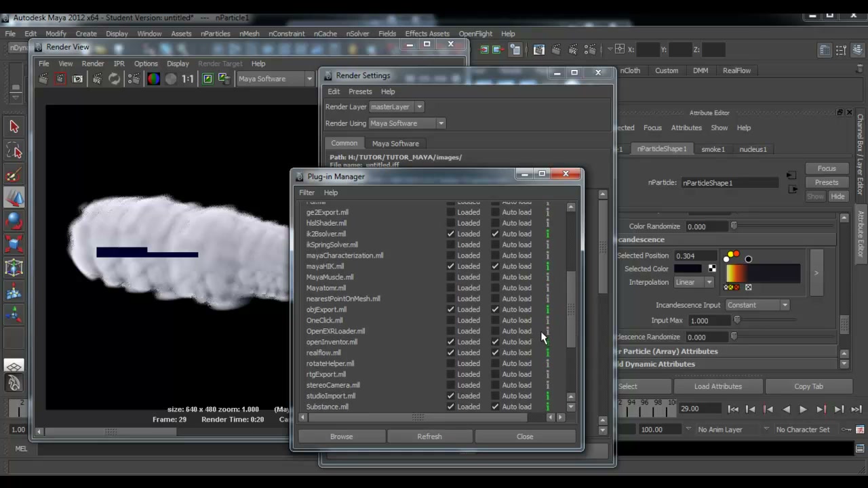Screen dimensions: 868x488
Task: Click info icon for realflow.mll
Action: tap(548, 352)
